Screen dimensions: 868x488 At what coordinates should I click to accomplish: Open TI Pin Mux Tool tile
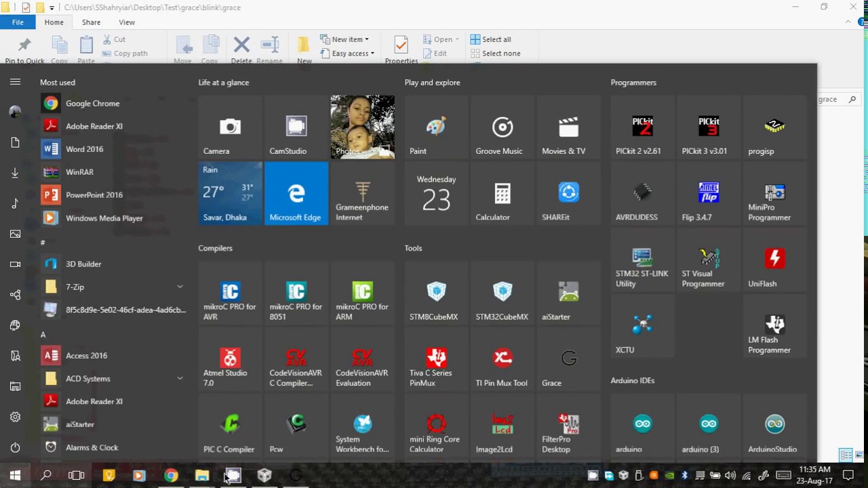pyautogui.click(x=502, y=359)
